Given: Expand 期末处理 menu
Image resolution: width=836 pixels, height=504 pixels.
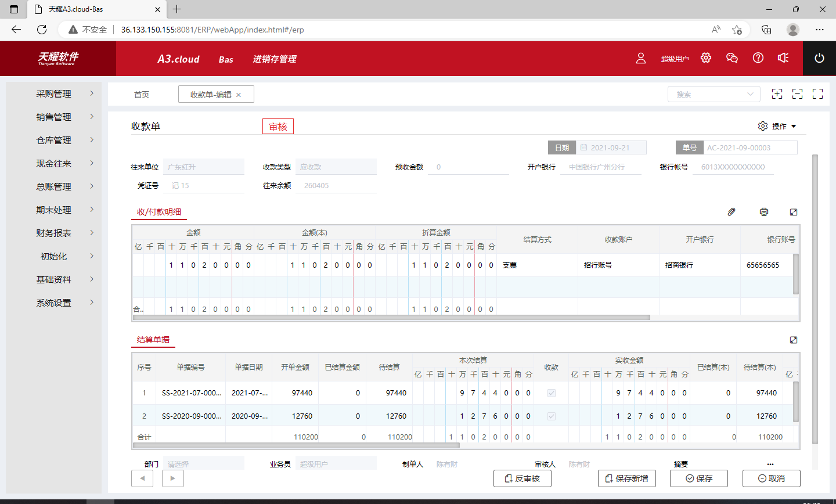Looking at the screenshot, I should (x=53, y=210).
